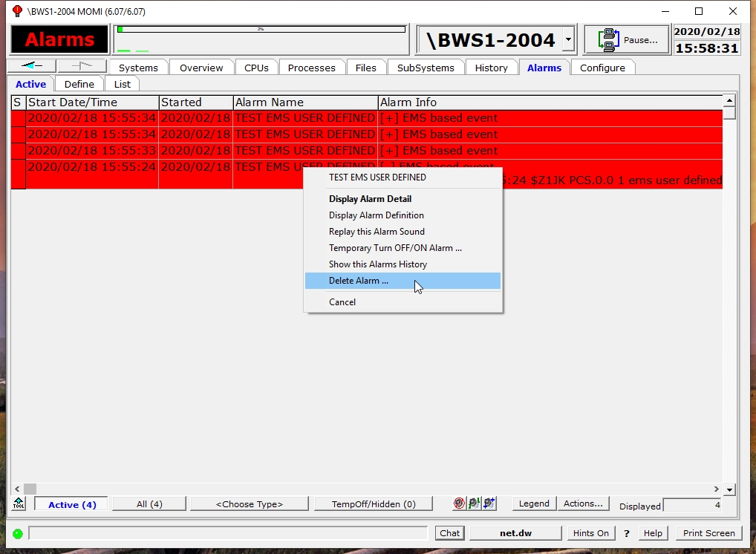Pause the monitoring with the Pause button
This screenshot has height=554, width=756.
627,40
